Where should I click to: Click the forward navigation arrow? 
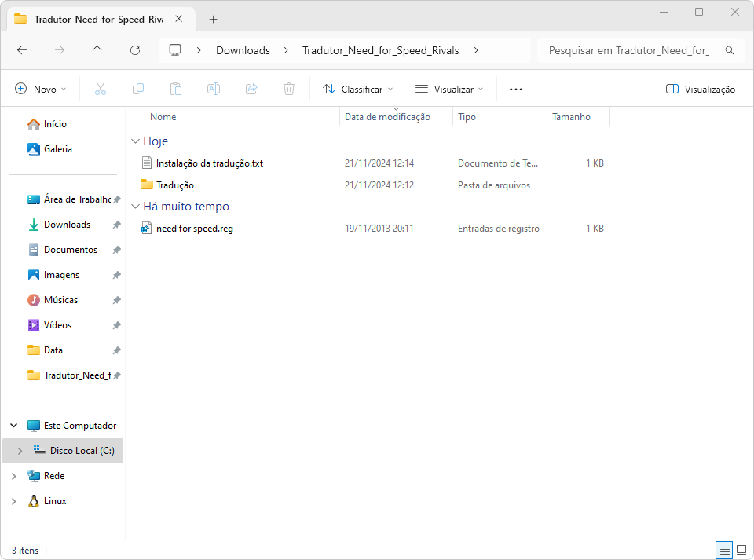tap(60, 50)
